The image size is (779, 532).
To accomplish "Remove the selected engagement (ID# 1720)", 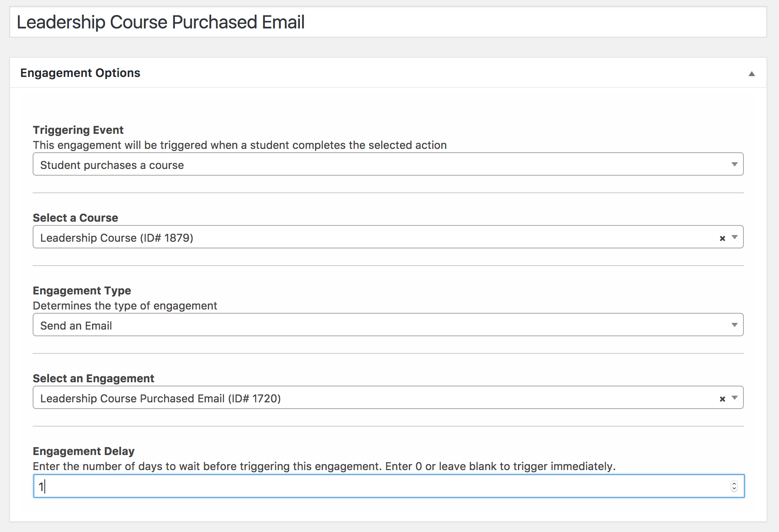I will pos(722,399).
